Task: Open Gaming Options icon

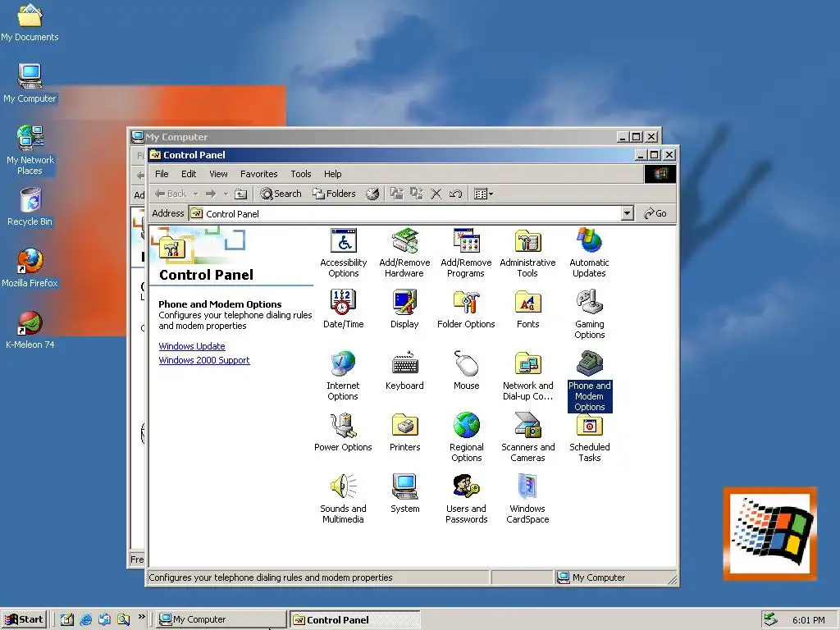Action: [x=589, y=302]
